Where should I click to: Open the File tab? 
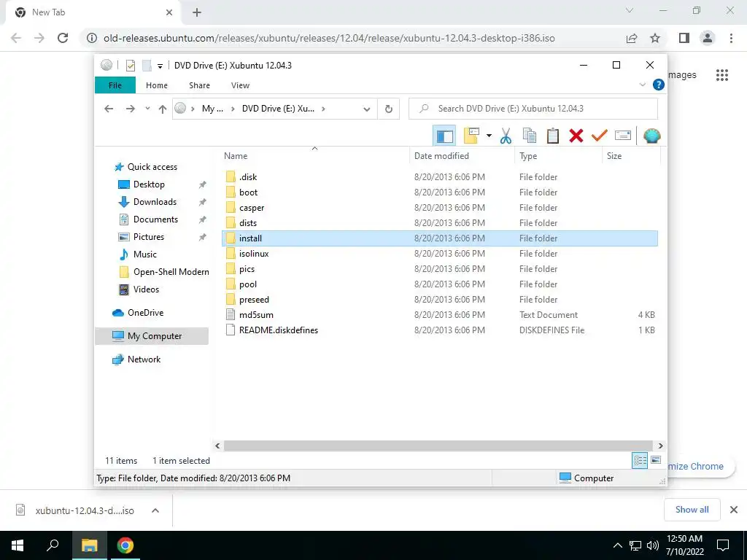pos(115,85)
